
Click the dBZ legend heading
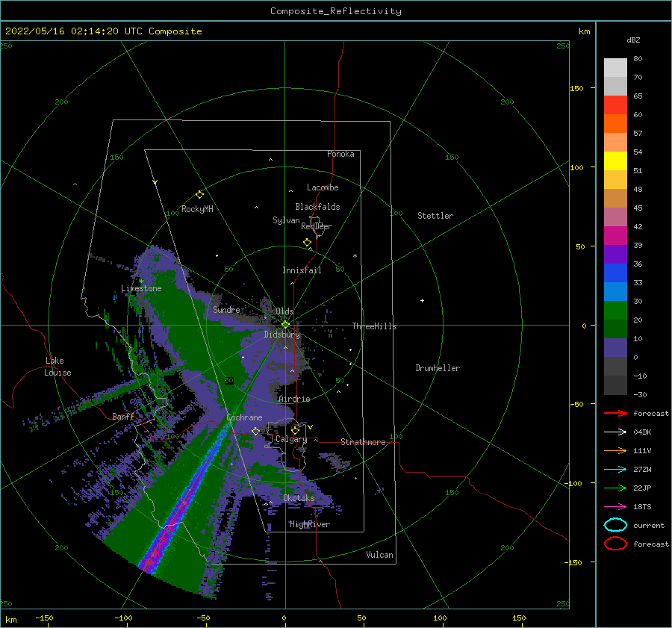pos(633,40)
